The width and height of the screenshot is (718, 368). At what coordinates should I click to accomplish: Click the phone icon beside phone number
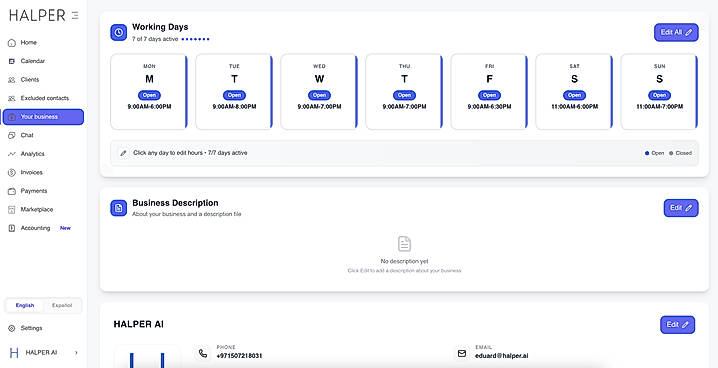(203, 353)
